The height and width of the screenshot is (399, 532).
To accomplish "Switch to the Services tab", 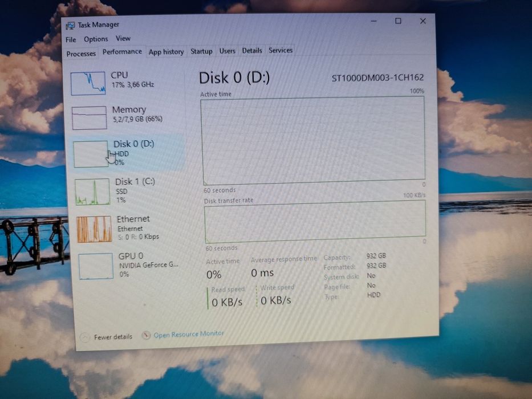I will pos(280,50).
